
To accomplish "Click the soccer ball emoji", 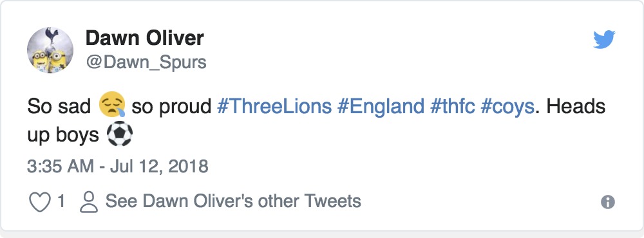I will 120,134.
